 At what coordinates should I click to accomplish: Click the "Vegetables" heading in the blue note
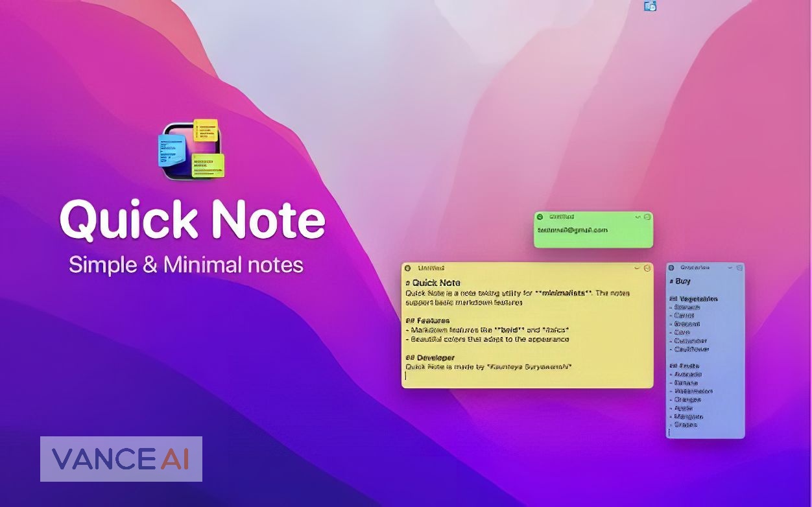pyautogui.click(x=693, y=299)
